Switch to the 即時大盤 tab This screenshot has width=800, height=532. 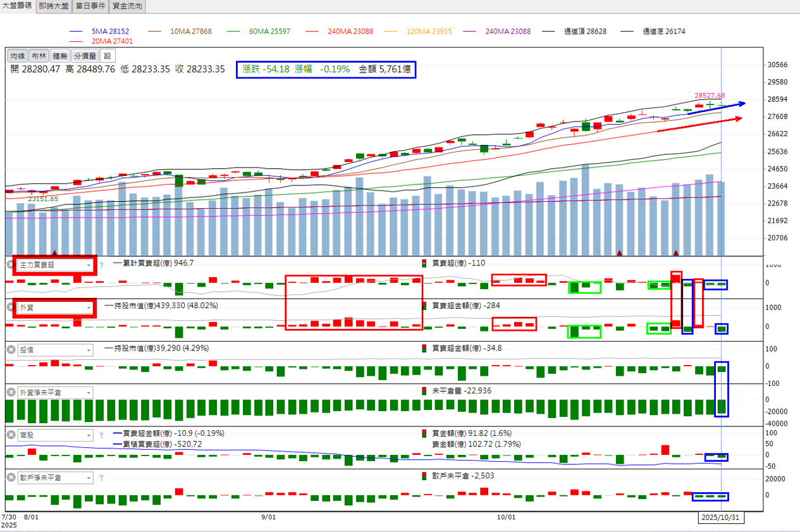coord(53,6)
